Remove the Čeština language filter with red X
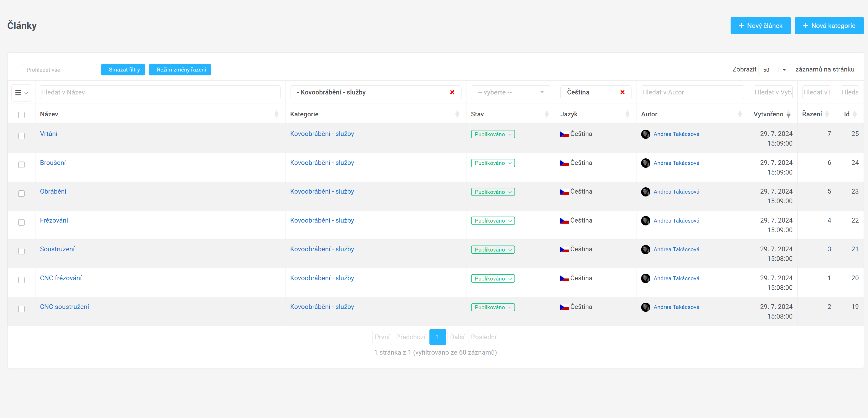The width and height of the screenshot is (868, 418). pos(622,92)
